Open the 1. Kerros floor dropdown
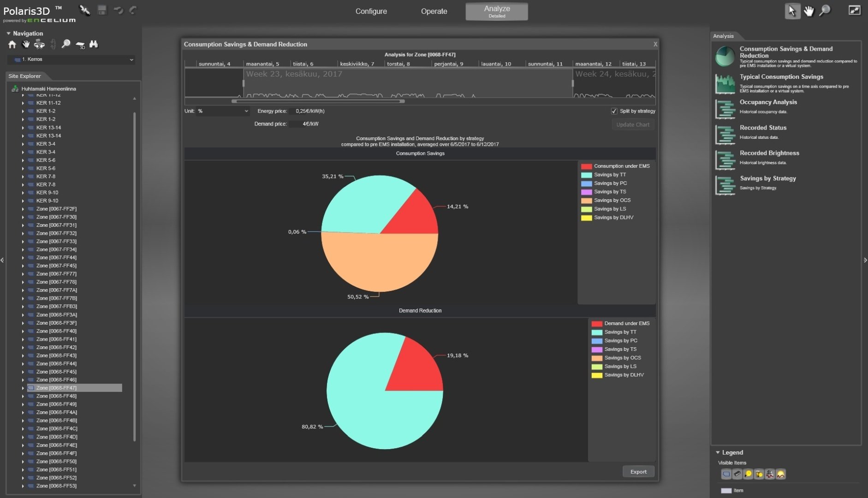This screenshot has width=868, height=498. (71, 59)
